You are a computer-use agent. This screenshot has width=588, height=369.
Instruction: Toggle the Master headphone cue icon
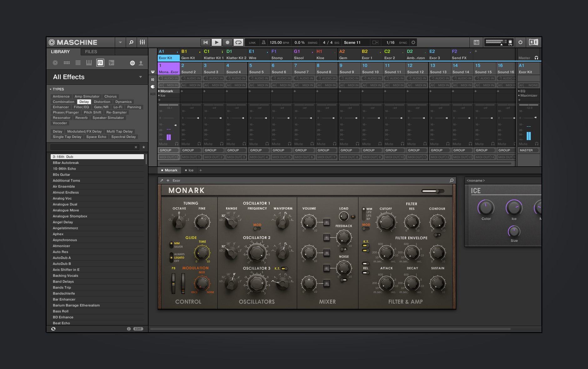click(x=536, y=58)
